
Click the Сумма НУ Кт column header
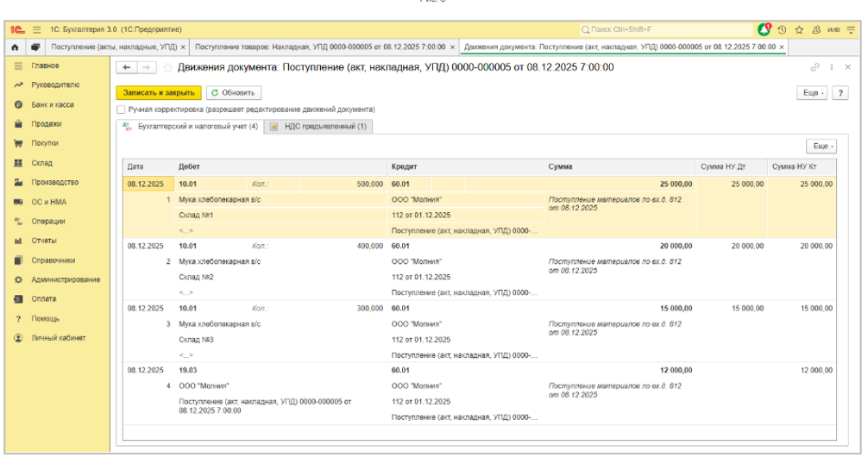pyautogui.click(x=802, y=166)
